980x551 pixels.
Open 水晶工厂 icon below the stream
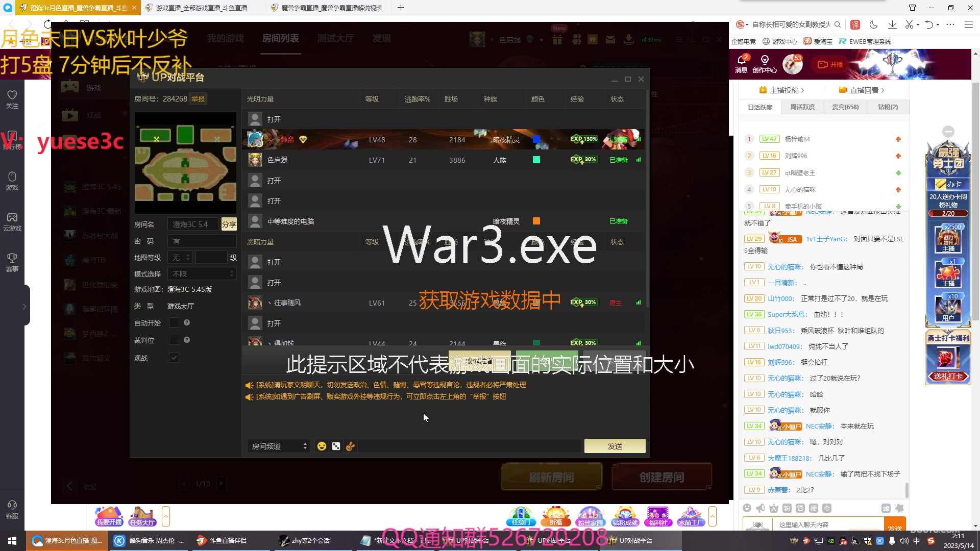tap(691, 516)
